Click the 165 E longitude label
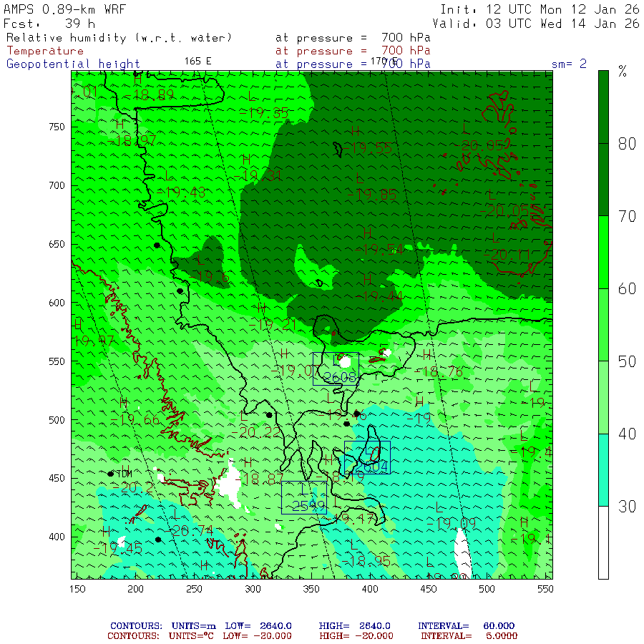 pyautogui.click(x=197, y=62)
